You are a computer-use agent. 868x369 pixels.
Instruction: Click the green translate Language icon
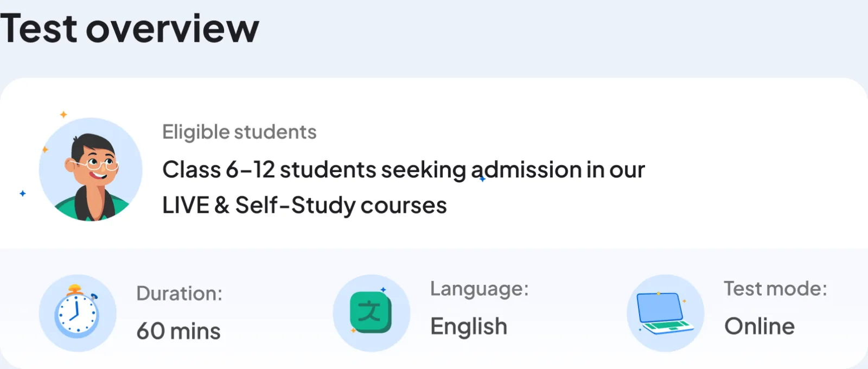coord(371,313)
